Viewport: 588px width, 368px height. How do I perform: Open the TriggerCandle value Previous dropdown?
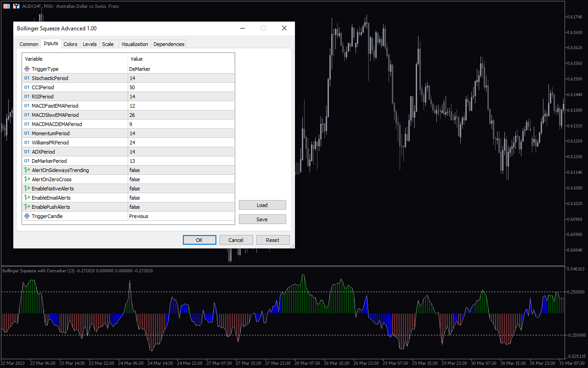(x=181, y=216)
